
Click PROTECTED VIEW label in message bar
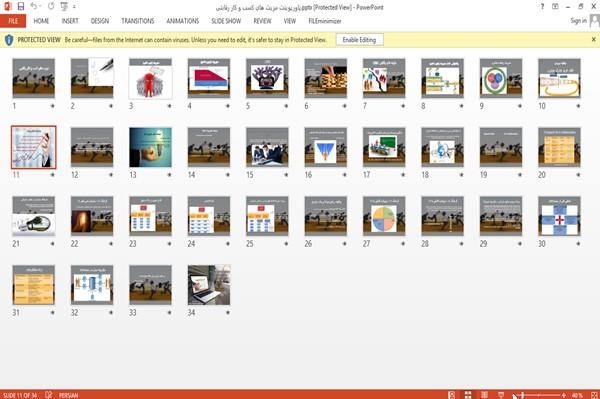click(39, 40)
